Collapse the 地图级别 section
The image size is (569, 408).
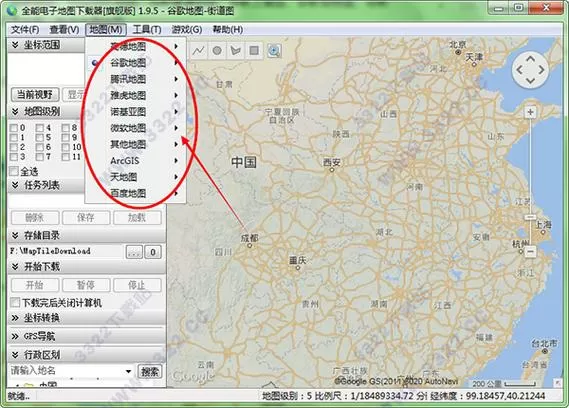(x=15, y=111)
